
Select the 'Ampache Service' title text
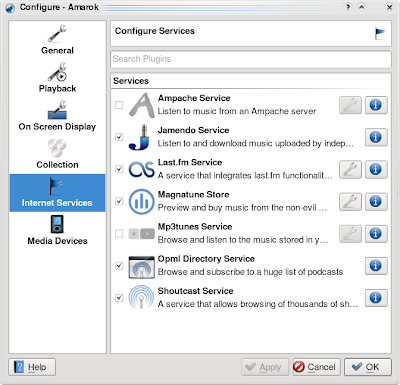click(x=194, y=98)
